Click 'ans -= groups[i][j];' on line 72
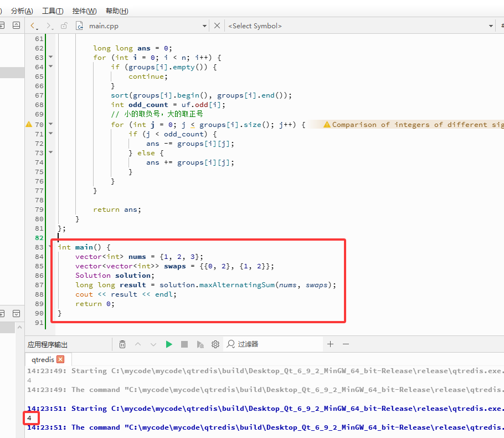This screenshot has width=504, height=438. pos(191,144)
